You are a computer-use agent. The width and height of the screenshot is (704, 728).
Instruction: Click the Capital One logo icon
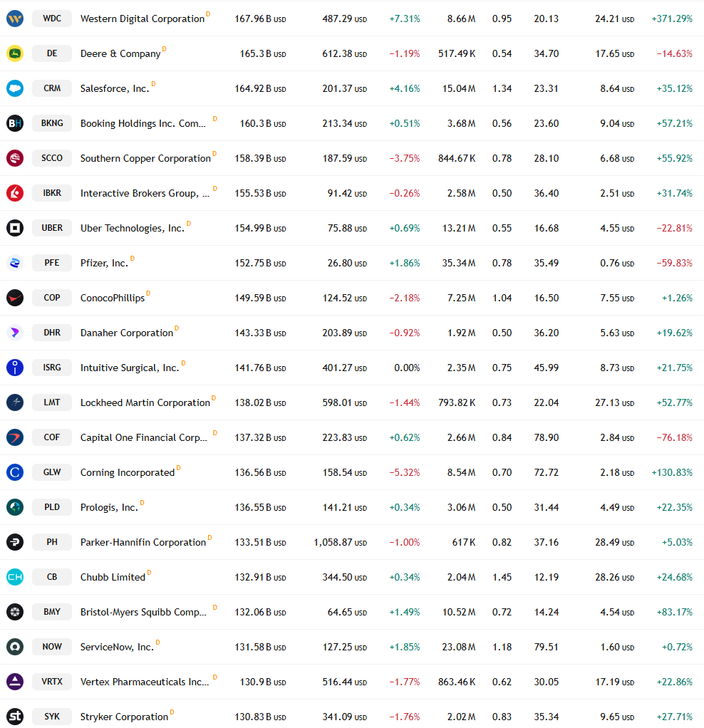pos(15,437)
